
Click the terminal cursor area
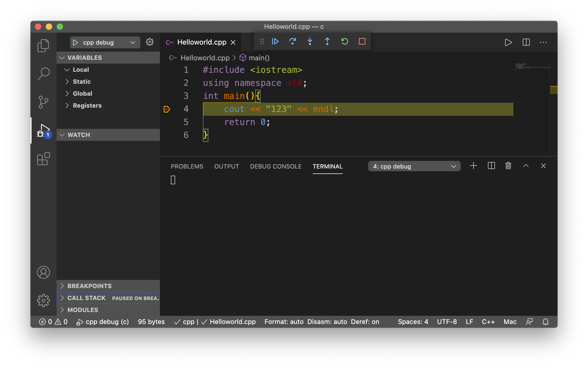coord(173,180)
